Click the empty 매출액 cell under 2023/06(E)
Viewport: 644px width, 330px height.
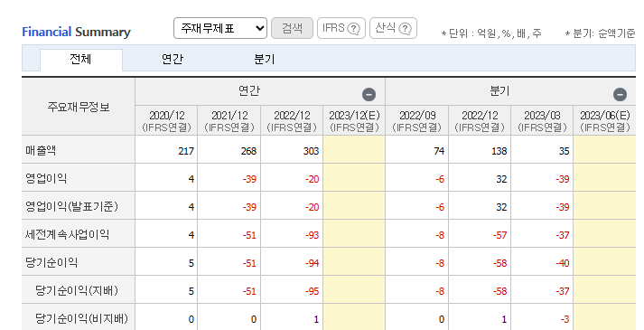coord(604,149)
